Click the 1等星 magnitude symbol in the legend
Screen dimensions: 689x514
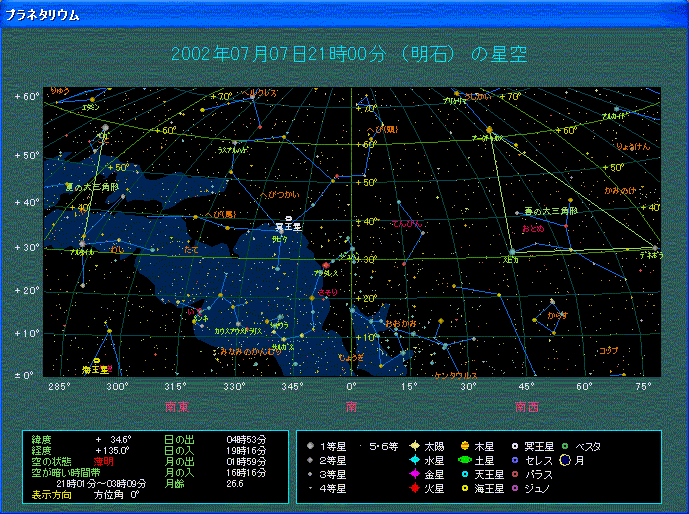click(x=310, y=446)
